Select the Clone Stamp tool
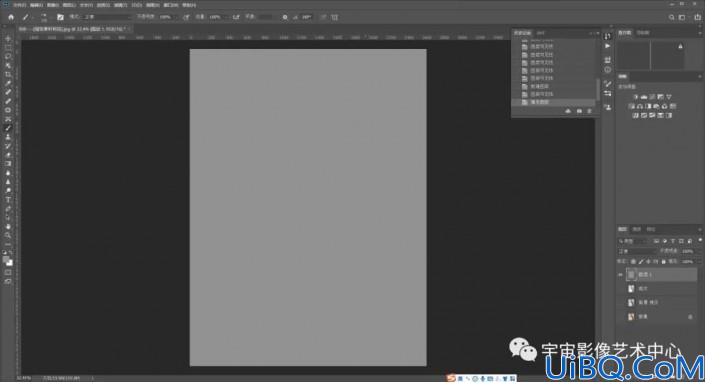The width and height of the screenshot is (705, 382). pos(8,137)
